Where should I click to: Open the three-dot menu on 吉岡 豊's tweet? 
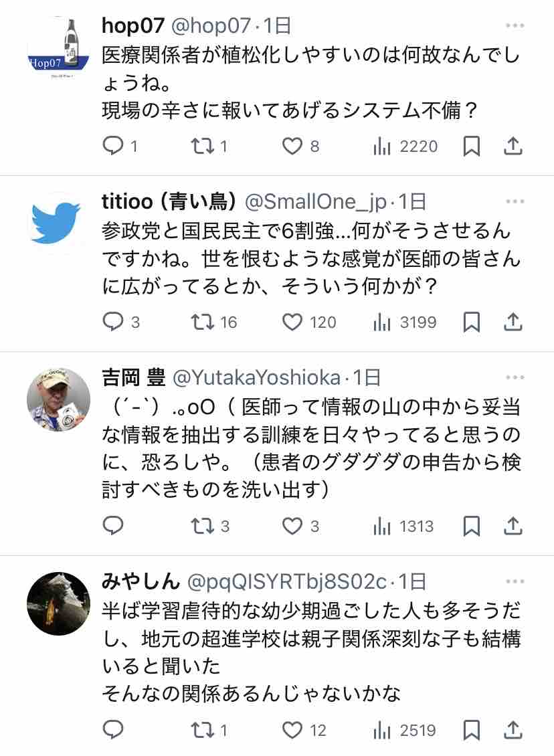[515, 377]
